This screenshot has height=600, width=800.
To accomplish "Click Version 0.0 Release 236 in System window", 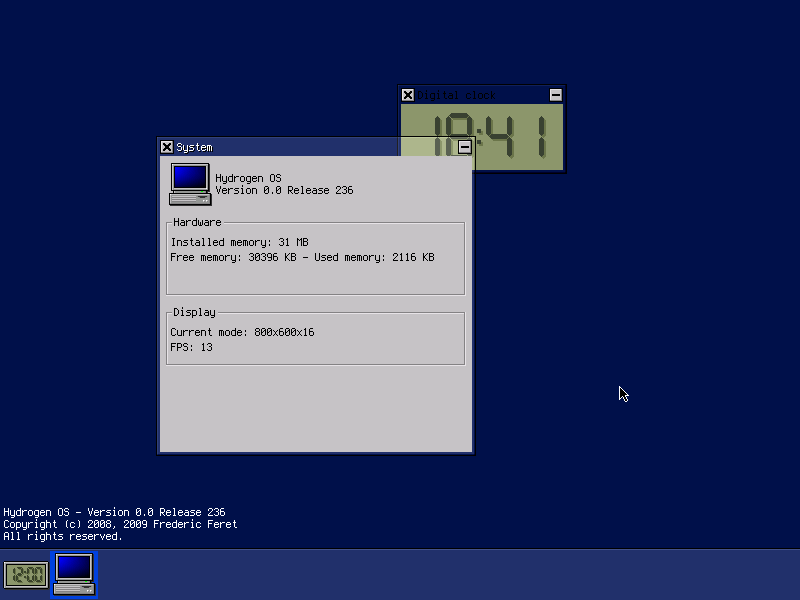I will 284,190.
